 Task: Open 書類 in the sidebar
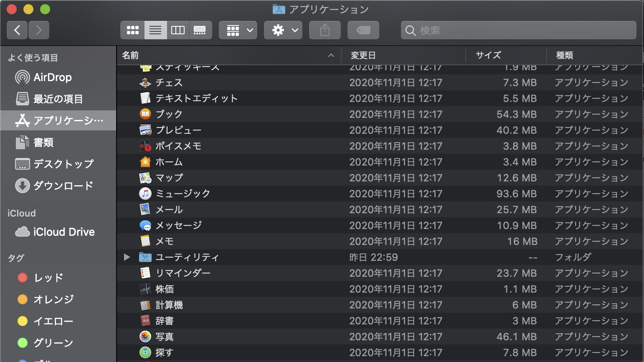point(58,143)
